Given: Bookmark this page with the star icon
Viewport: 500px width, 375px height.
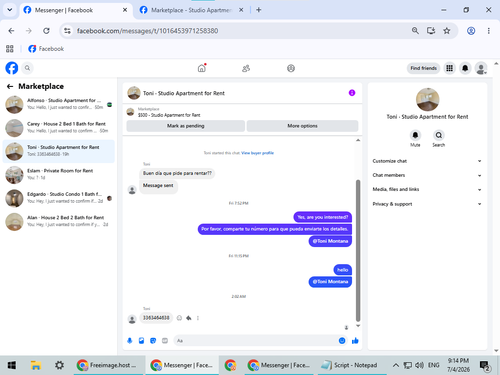Looking at the screenshot, I should coord(447,31).
